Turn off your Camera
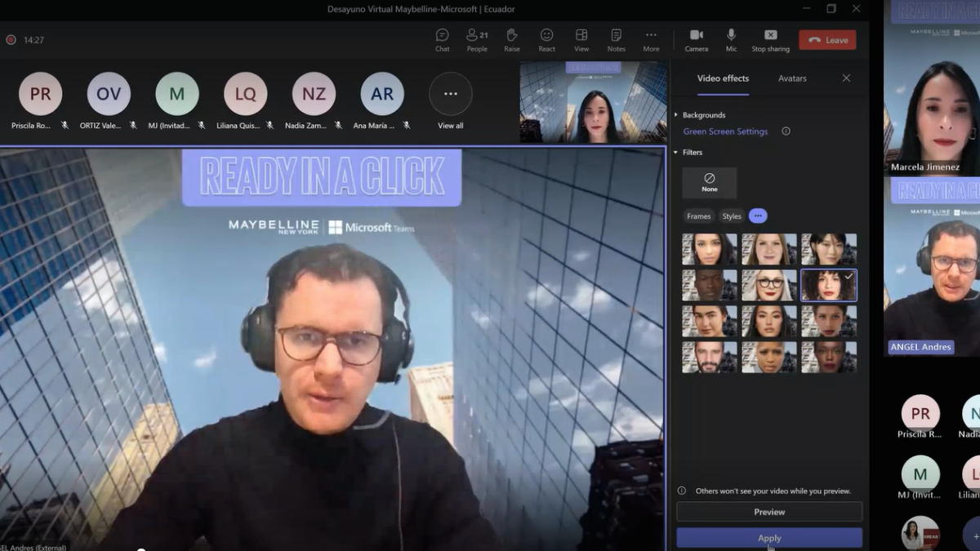This screenshot has width=980, height=551. (697, 39)
